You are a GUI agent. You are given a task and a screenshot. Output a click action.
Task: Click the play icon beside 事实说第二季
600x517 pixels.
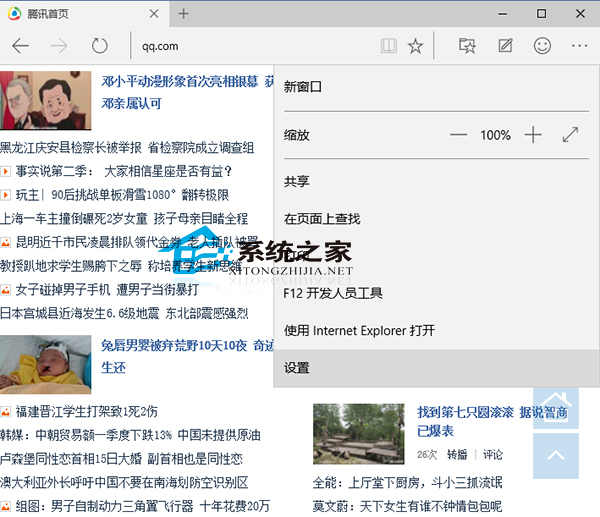click(x=5, y=171)
